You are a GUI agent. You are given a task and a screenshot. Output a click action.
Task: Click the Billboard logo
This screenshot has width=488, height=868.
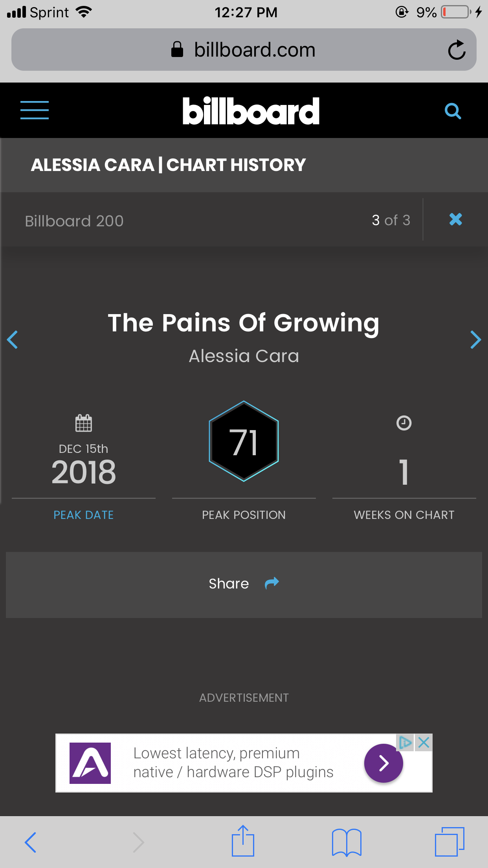(x=251, y=111)
